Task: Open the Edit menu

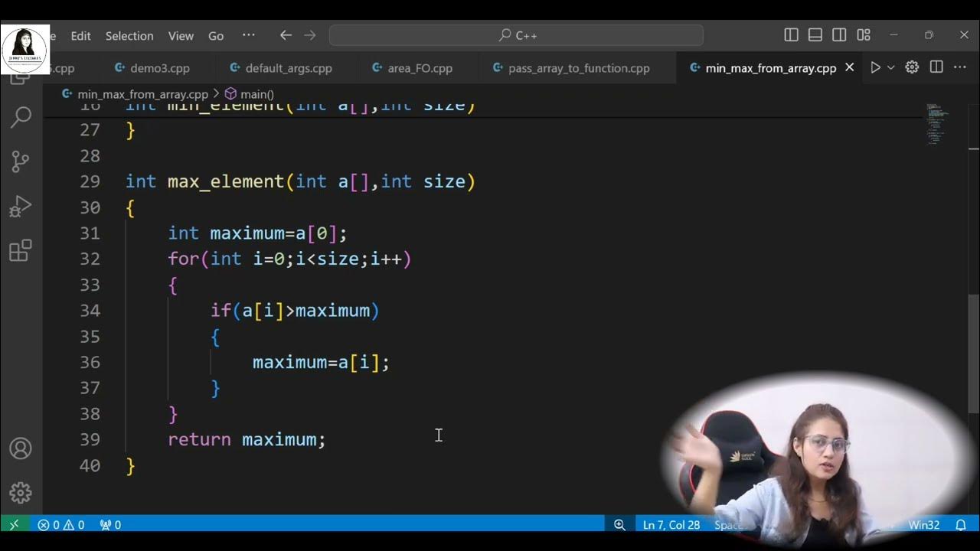Action: tap(80, 36)
